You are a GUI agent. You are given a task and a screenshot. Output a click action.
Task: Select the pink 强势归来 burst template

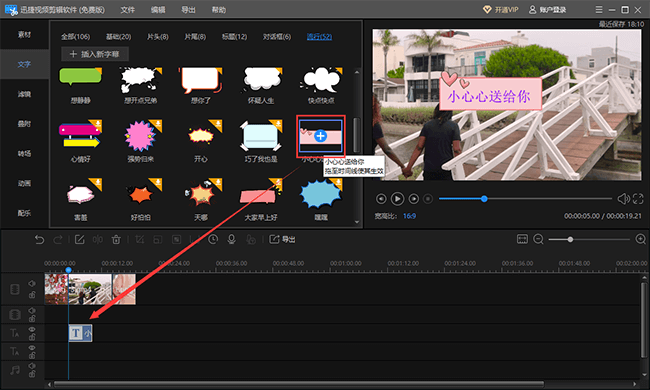tap(141, 136)
